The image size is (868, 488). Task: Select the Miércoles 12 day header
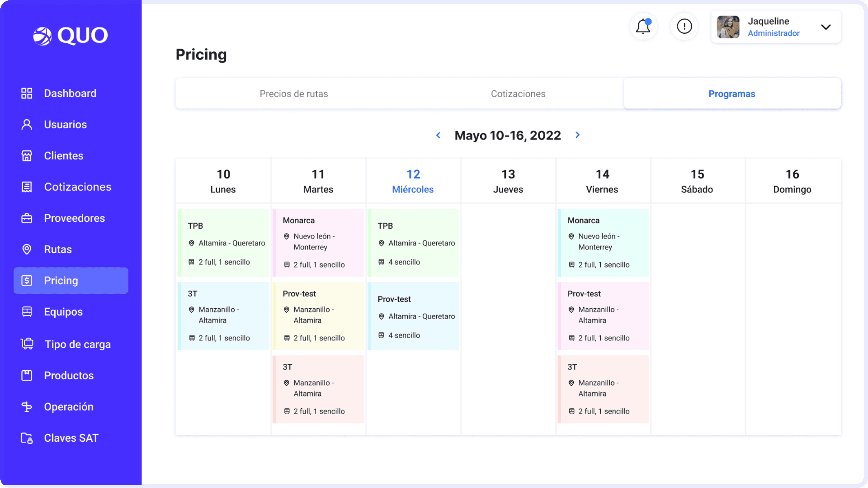(x=413, y=181)
